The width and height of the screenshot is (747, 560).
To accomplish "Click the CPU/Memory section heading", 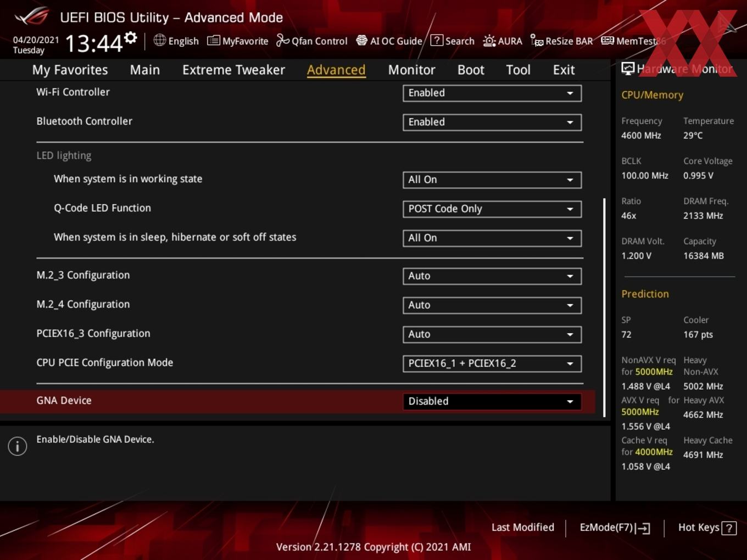I will coord(652,94).
